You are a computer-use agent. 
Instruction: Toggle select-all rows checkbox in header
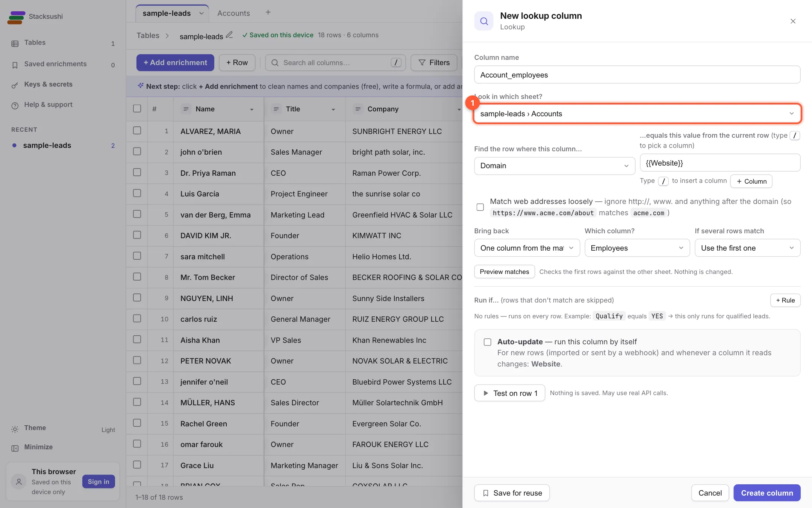point(137,109)
